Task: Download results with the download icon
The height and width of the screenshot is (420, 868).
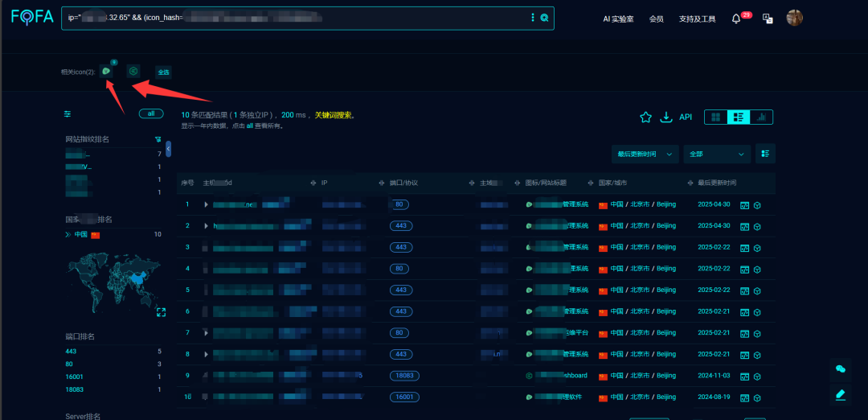Action: coord(666,117)
